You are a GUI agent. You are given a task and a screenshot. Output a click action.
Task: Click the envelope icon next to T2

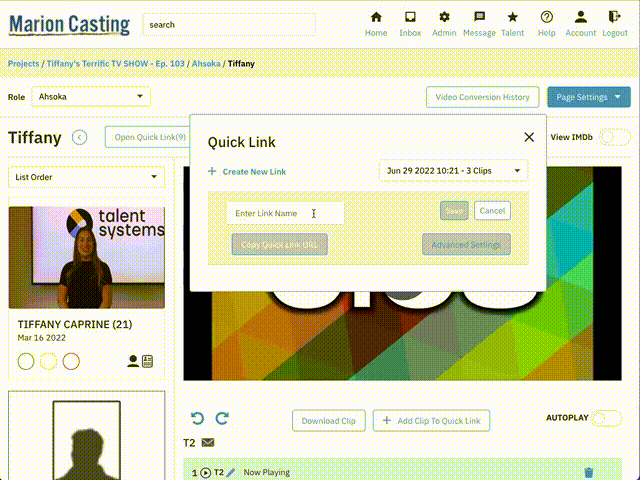[x=208, y=442]
